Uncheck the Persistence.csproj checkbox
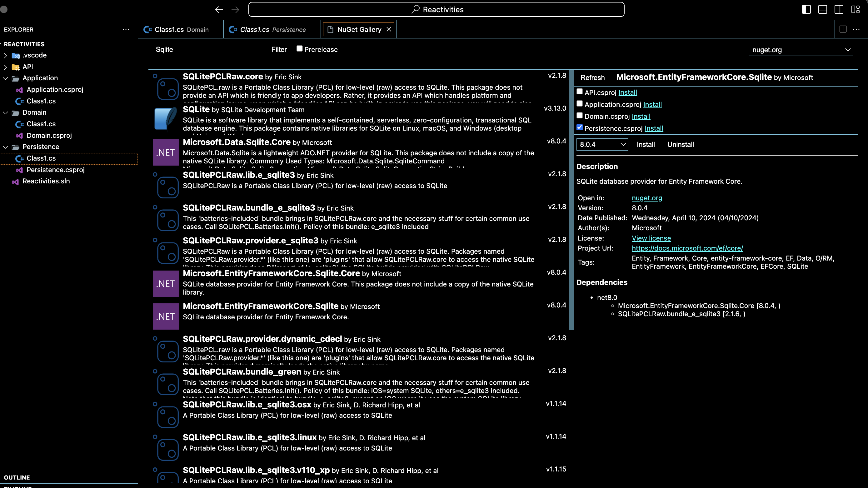 click(580, 127)
